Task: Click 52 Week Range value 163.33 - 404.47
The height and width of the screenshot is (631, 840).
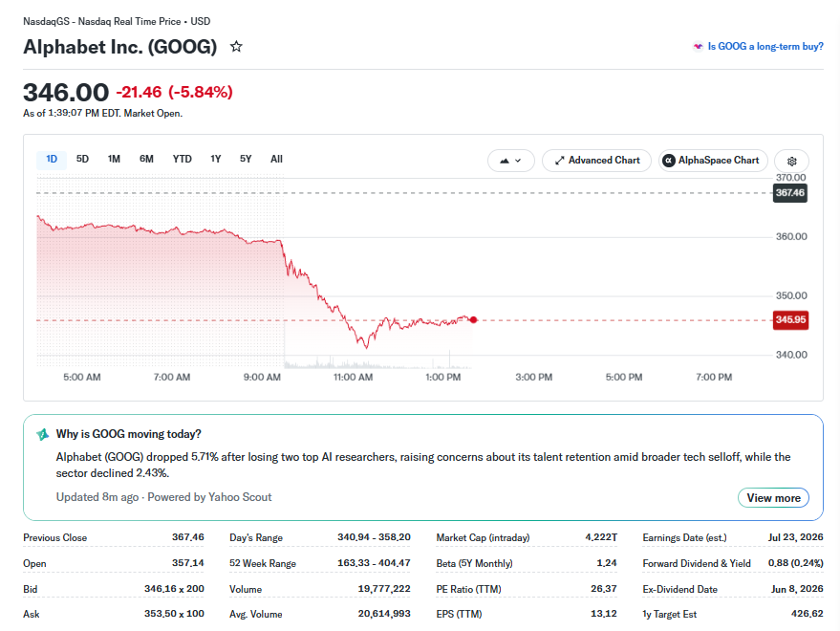Action: [374, 563]
